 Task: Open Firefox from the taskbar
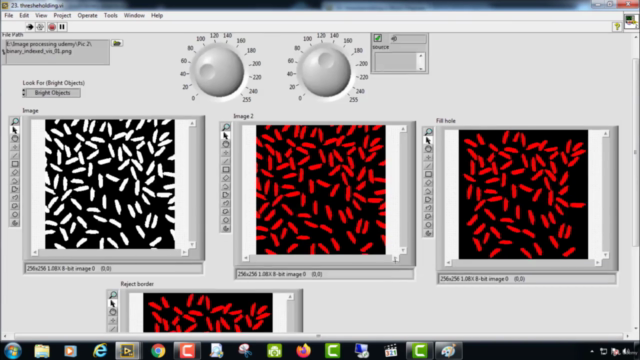[303, 351]
